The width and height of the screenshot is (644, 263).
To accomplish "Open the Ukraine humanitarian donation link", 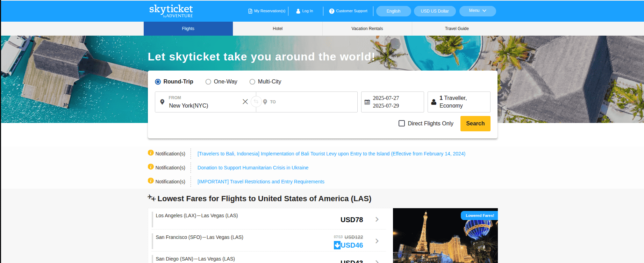I will tap(253, 168).
